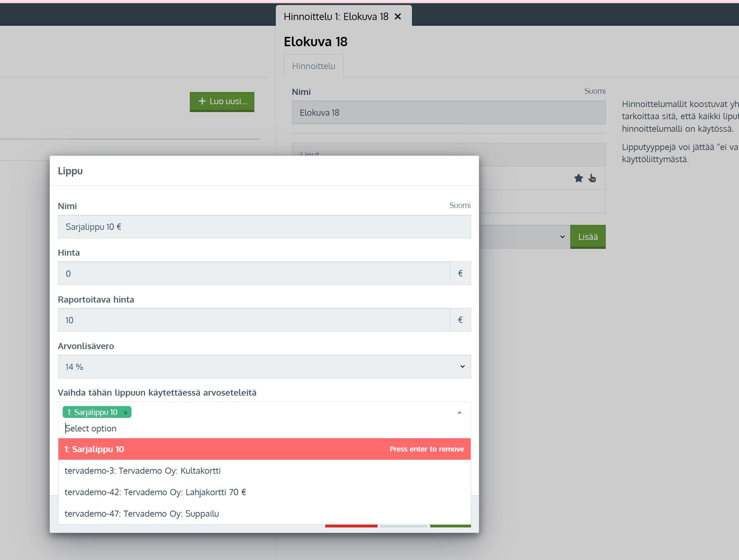Image resolution: width=739 pixels, height=560 pixels.
Task: Close the Hinnoittelu 1: Elokuva 18 tab
Action: [398, 16]
